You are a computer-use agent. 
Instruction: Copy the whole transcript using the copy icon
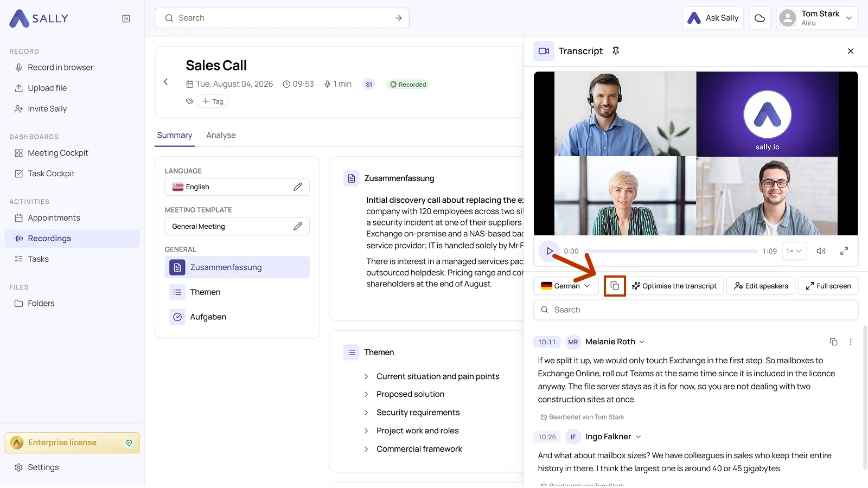tap(615, 286)
